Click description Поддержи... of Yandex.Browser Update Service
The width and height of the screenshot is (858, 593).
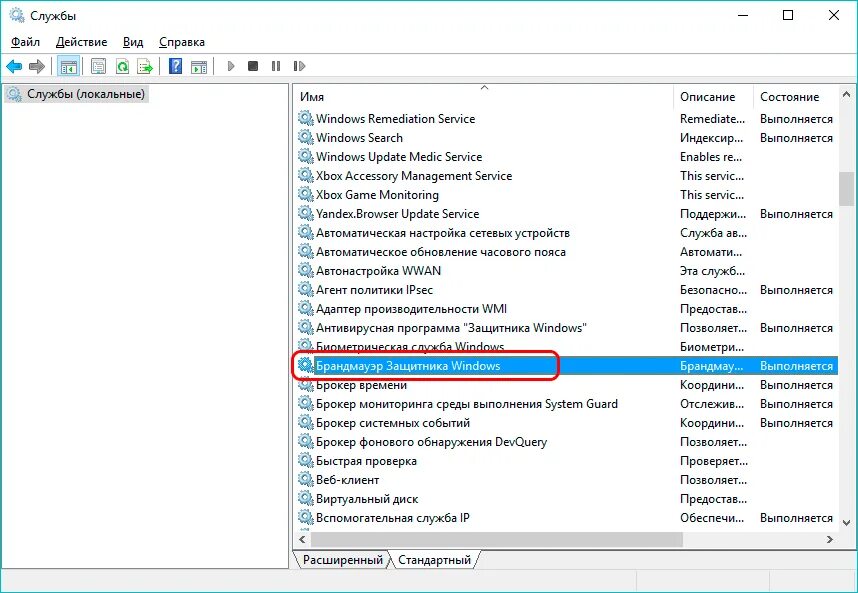point(712,214)
